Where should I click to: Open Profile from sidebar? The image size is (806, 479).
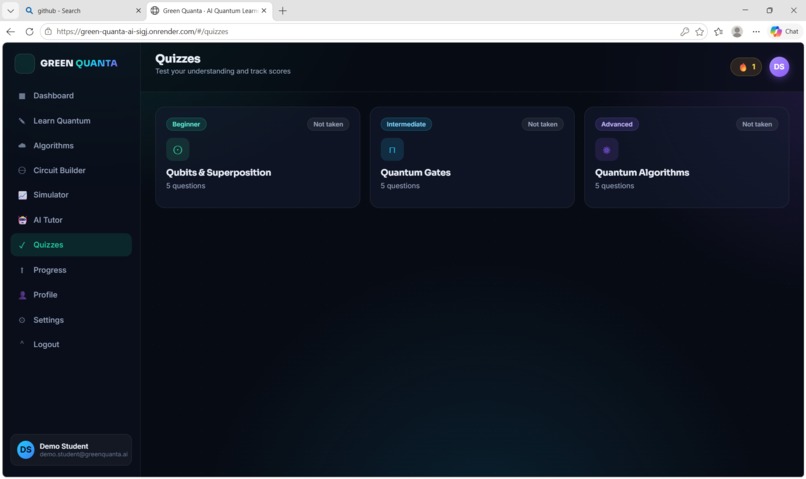(x=71, y=295)
